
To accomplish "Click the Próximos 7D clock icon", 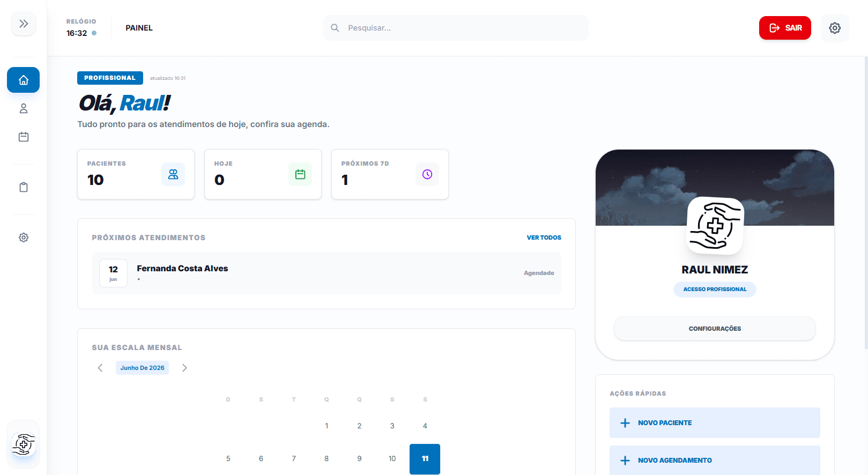I will pos(427,174).
